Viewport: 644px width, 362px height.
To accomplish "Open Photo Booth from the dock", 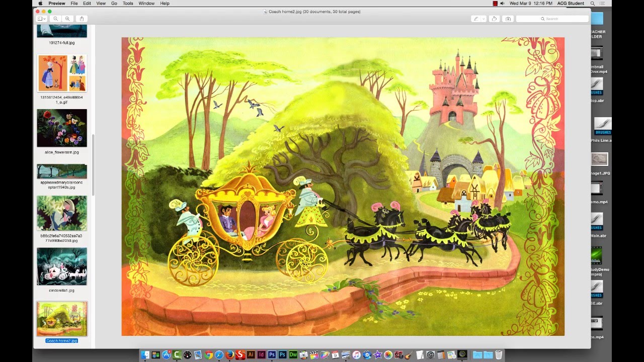I will point(398,355).
